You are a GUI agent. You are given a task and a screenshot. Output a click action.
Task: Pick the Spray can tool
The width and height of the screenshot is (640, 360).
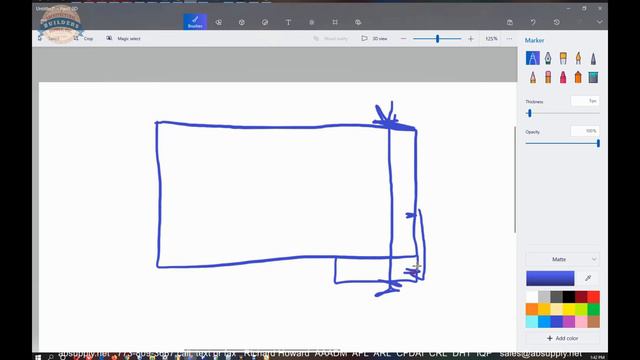[x=578, y=77]
